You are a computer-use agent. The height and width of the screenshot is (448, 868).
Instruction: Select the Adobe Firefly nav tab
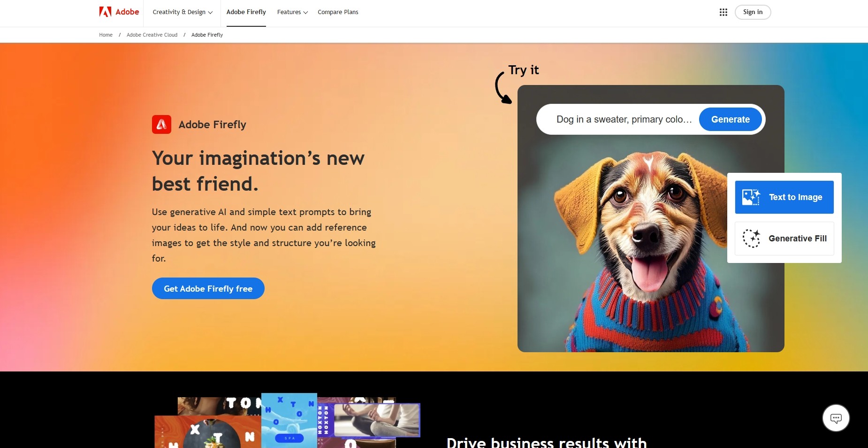[x=246, y=12]
